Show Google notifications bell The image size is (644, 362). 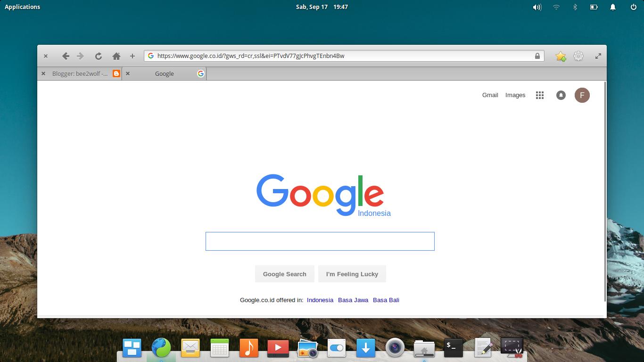point(561,95)
